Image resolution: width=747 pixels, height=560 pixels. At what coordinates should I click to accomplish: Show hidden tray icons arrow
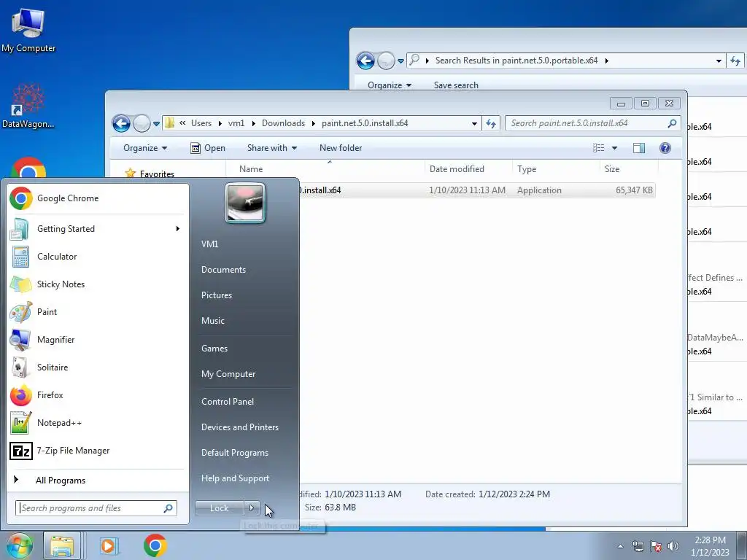point(620,546)
